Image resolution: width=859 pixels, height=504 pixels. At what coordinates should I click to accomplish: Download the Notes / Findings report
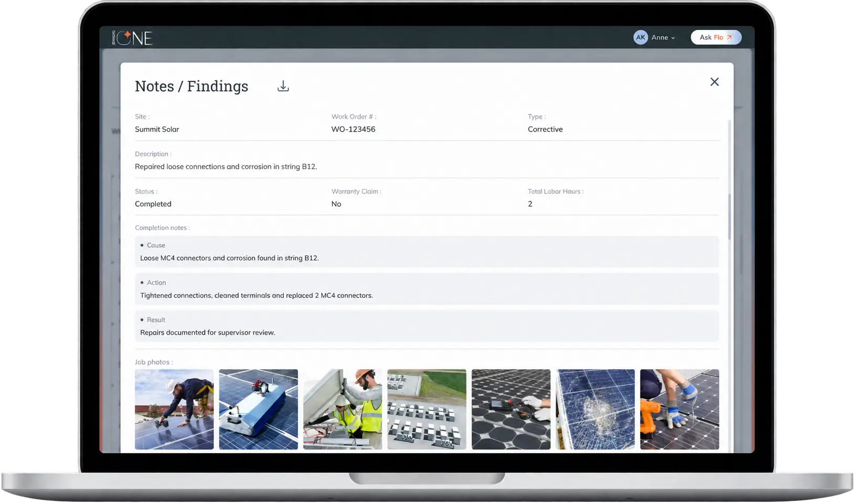pyautogui.click(x=284, y=87)
